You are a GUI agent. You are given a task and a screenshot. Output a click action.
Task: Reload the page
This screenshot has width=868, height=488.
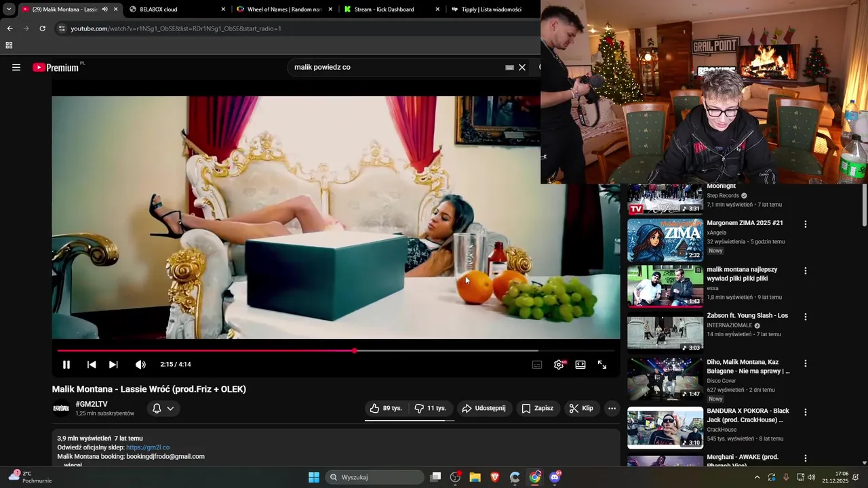(x=42, y=28)
